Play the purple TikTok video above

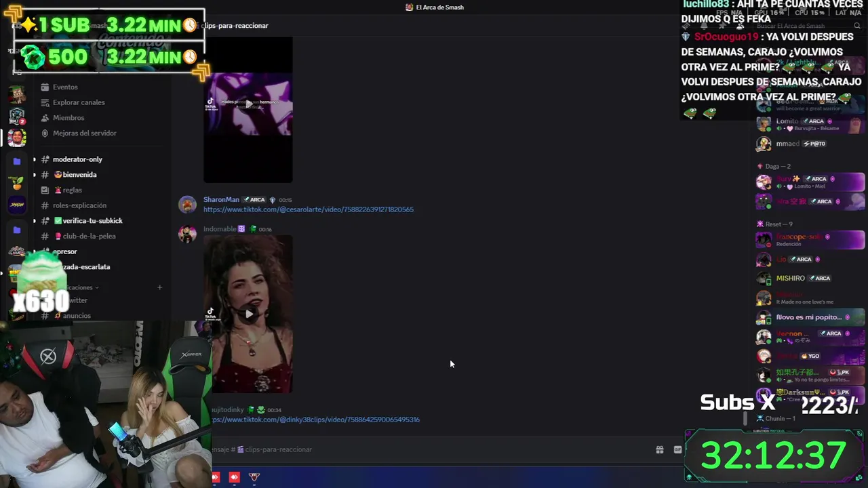249,104
